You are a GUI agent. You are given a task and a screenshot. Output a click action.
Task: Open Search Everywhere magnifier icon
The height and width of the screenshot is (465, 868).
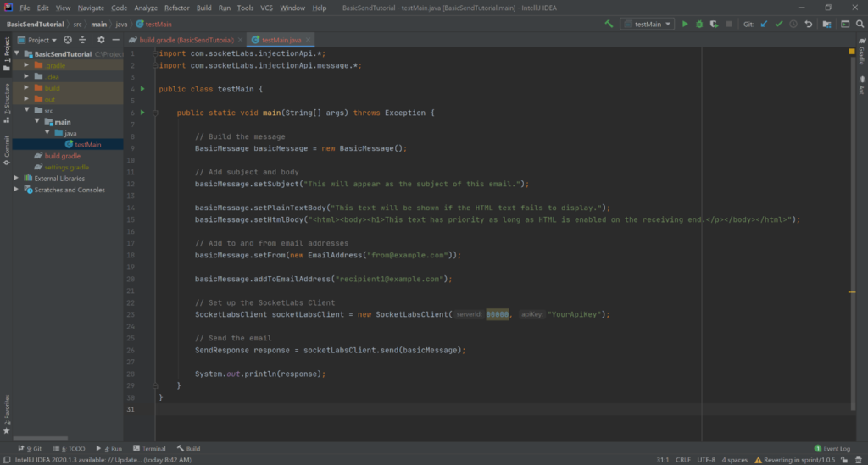click(860, 25)
